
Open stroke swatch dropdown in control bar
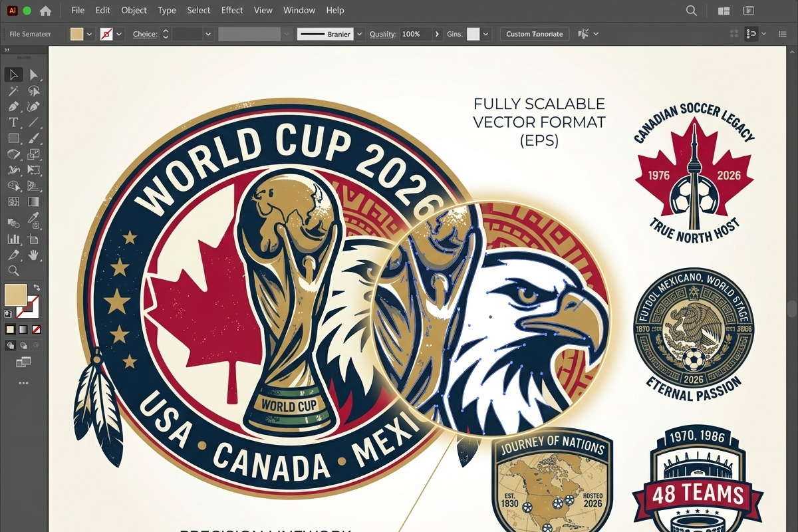(118, 34)
